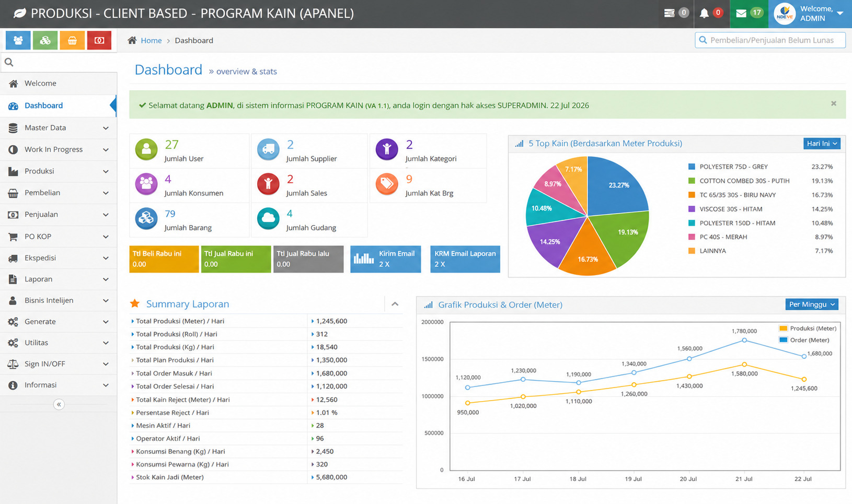This screenshot has width=852, height=504.
Task: Click the green cubes shortcut icon
Action: 45,40
